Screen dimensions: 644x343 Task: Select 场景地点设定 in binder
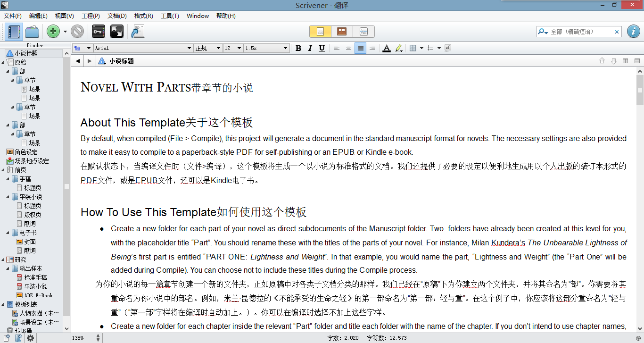pyautogui.click(x=32, y=161)
